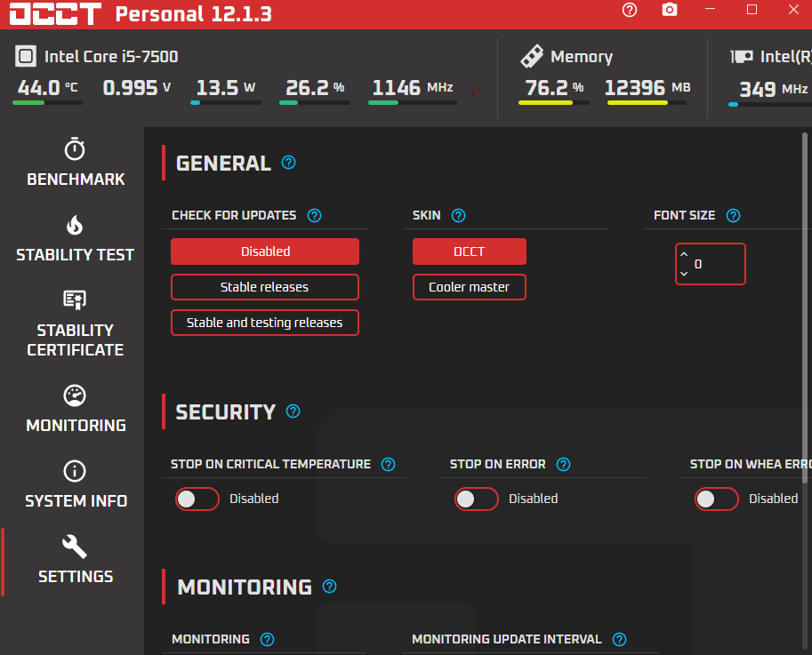Viewport: 812px width, 655px height.
Task: Click the GPU 349 MHz reading
Action: [x=774, y=90]
